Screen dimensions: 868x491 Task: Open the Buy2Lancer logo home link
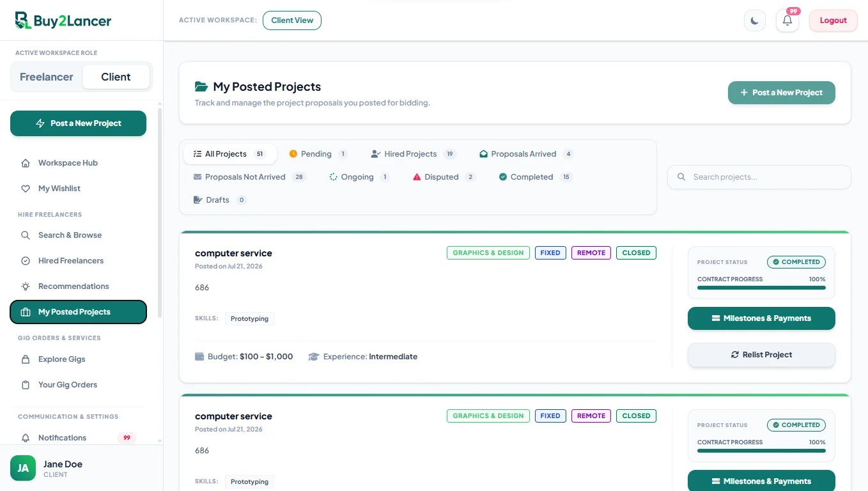point(63,20)
